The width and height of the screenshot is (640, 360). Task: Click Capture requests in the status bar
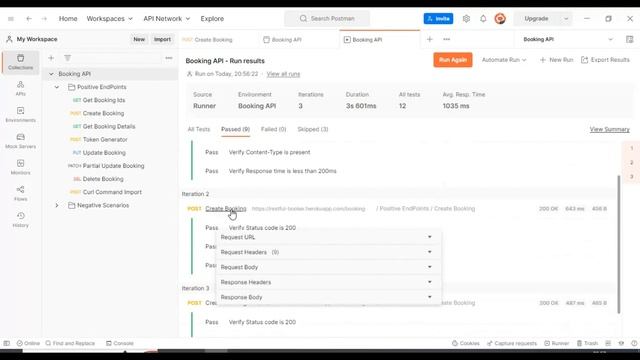512,343
